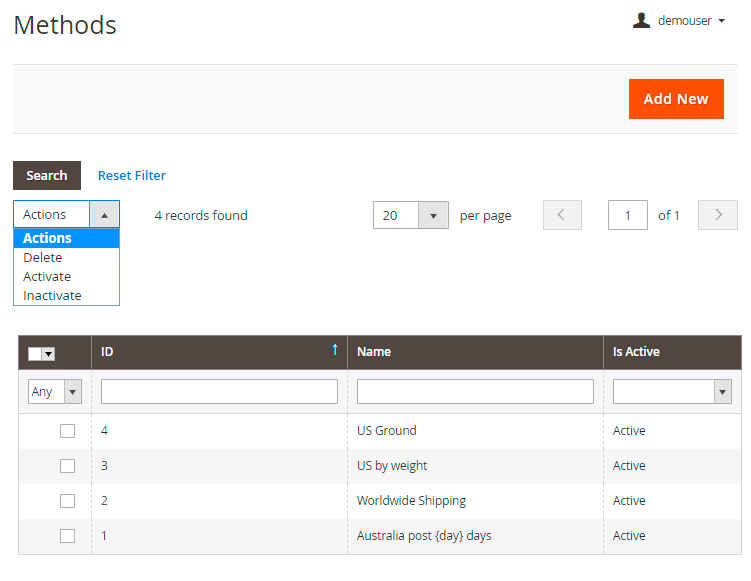Go to the previous page arrow

click(562, 215)
